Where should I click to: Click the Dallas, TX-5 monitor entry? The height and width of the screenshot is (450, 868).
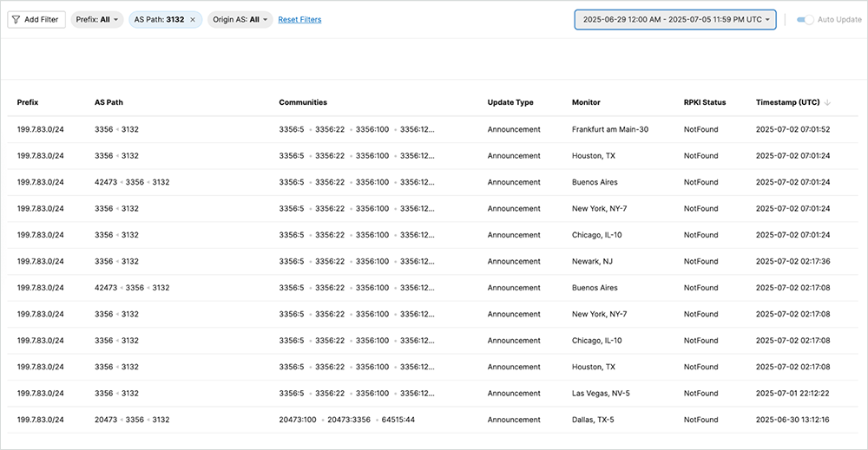593,420
